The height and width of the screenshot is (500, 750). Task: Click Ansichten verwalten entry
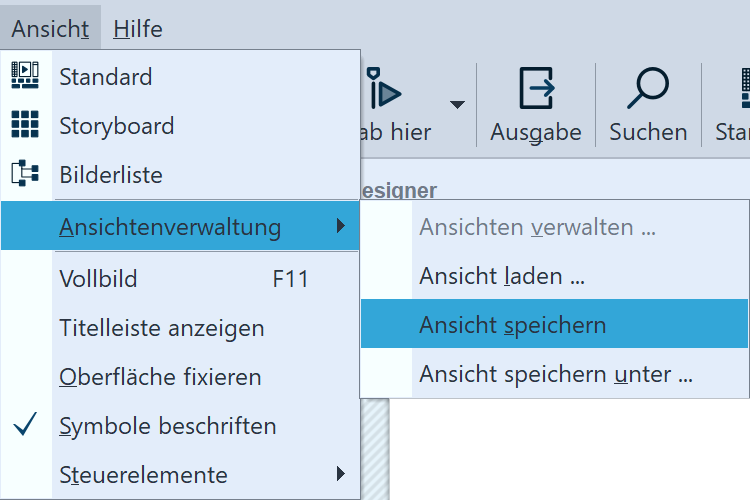pos(537,227)
